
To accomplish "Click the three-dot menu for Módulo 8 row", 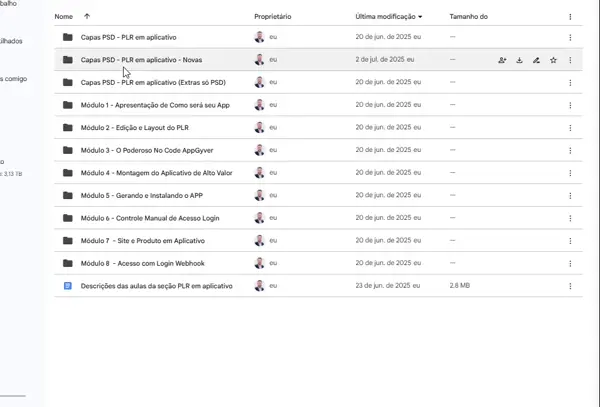I will click(570, 263).
